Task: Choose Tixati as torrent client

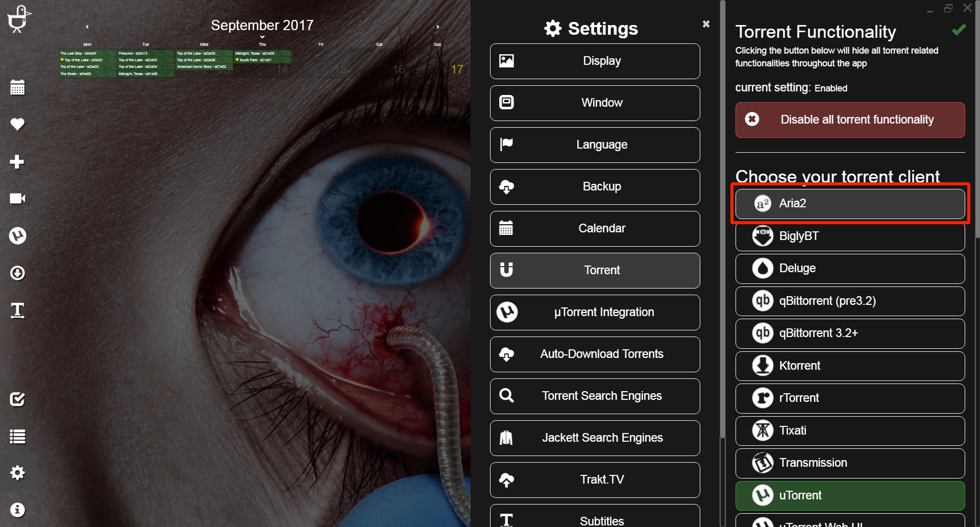Action: coord(850,431)
